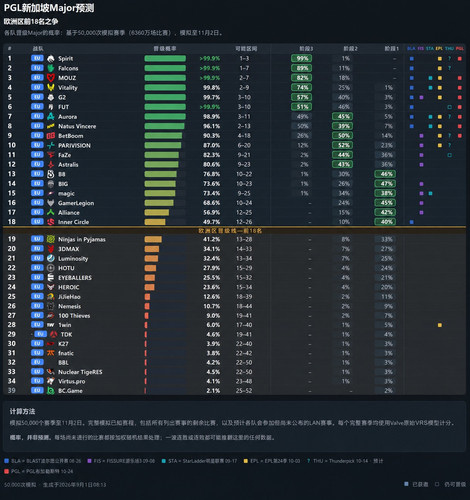Click the PGL event column header

(x=460, y=49)
